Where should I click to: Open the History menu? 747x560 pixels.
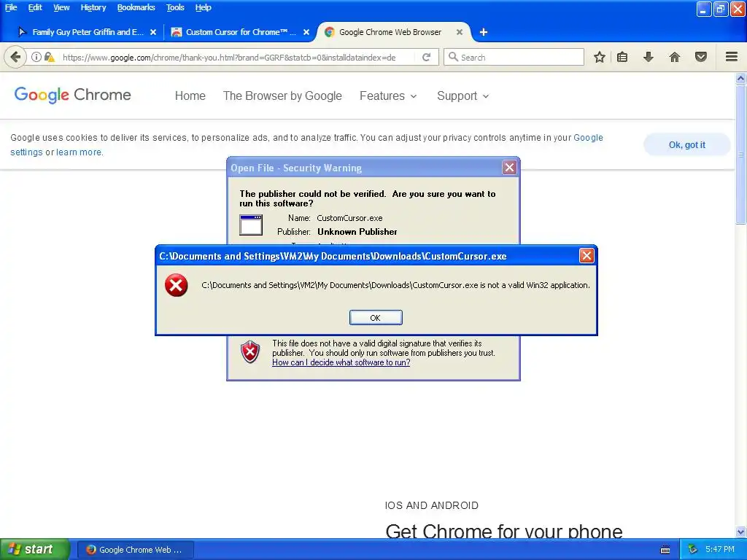93,7
